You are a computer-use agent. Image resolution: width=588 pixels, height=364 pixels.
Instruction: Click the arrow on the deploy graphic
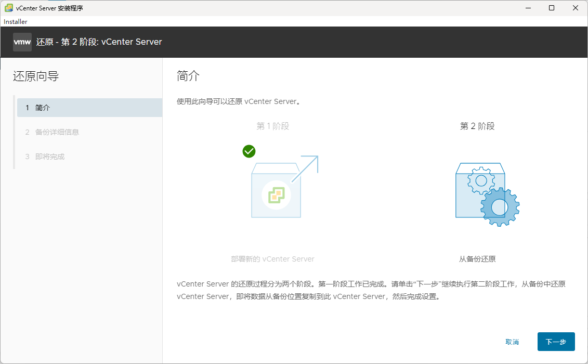pos(306,168)
